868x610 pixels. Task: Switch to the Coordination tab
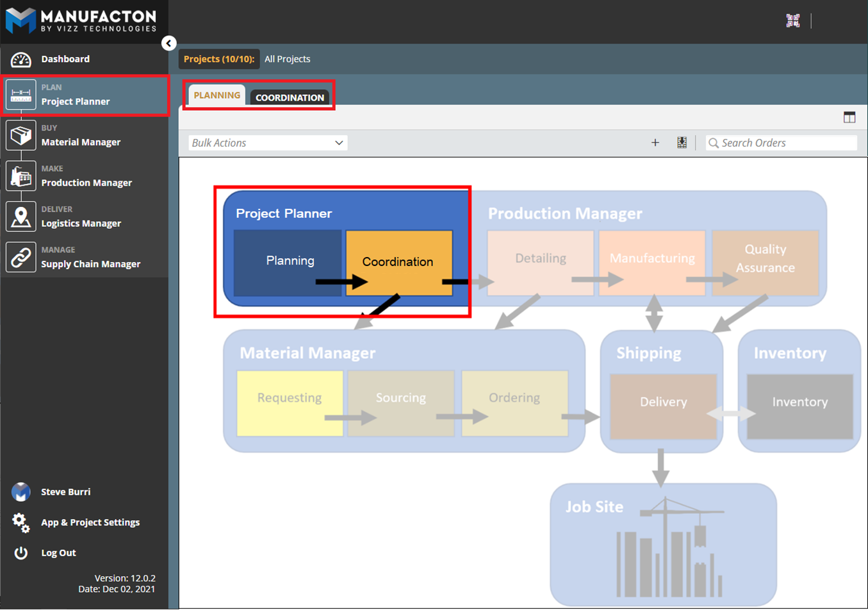[x=290, y=97]
